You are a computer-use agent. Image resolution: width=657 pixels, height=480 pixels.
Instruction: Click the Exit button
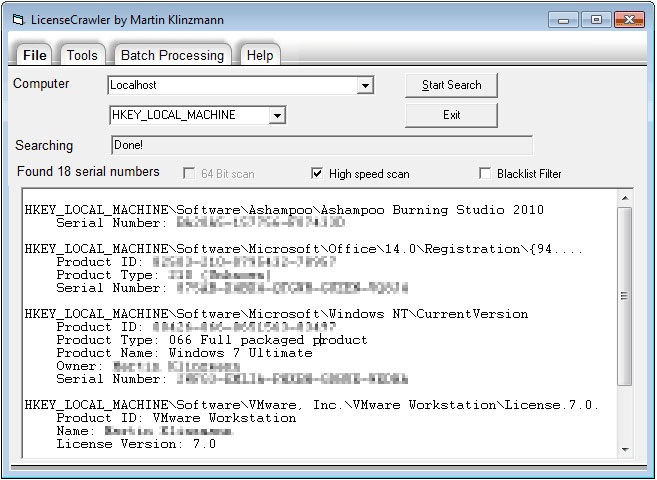point(451,115)
